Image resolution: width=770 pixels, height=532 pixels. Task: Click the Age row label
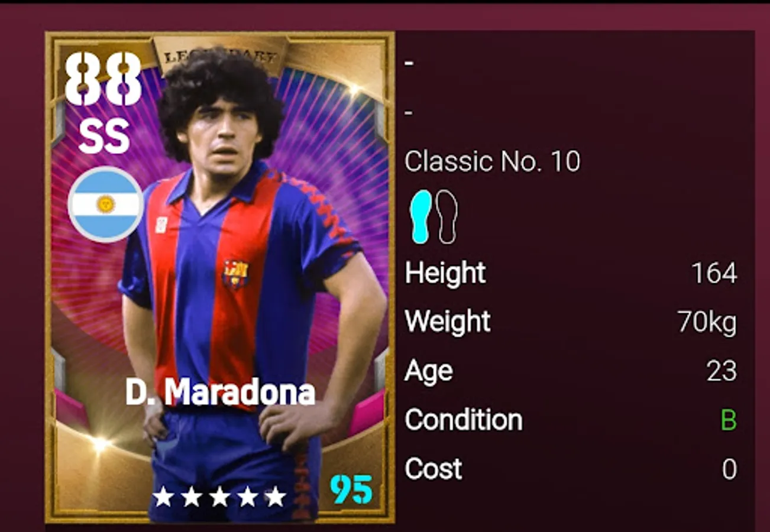[x=429, y=372]
